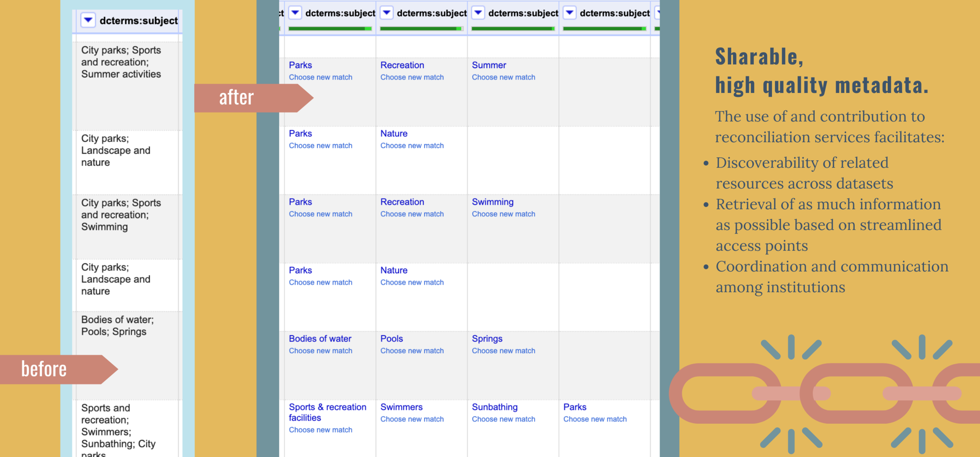Screen dimensions: 980x457
Task: Open the Springs reconciled link
Action: coord(487,338)
